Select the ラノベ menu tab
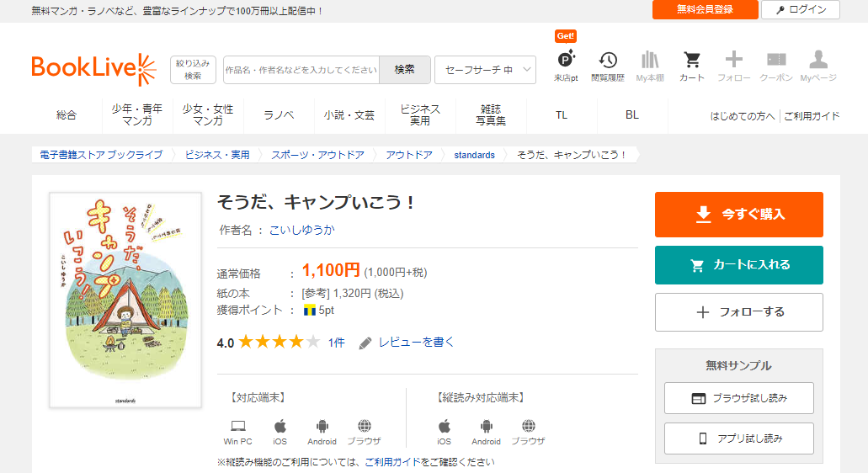Viewport: 868px width, 473px height. pyautogui.click(x=279, y=115)
